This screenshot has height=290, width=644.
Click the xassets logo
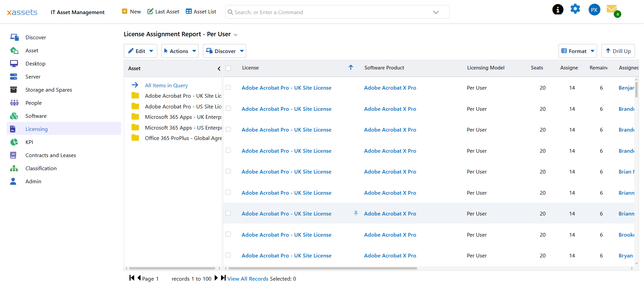pyautogui.click(x=22, y=12)
